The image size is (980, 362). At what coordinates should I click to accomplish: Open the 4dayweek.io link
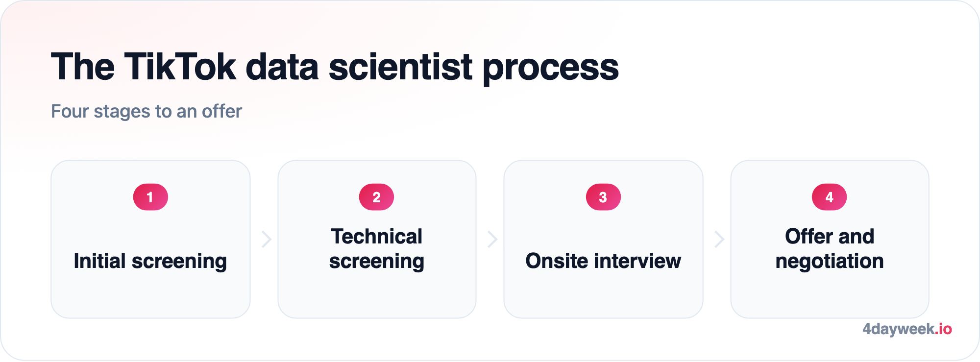907,329
